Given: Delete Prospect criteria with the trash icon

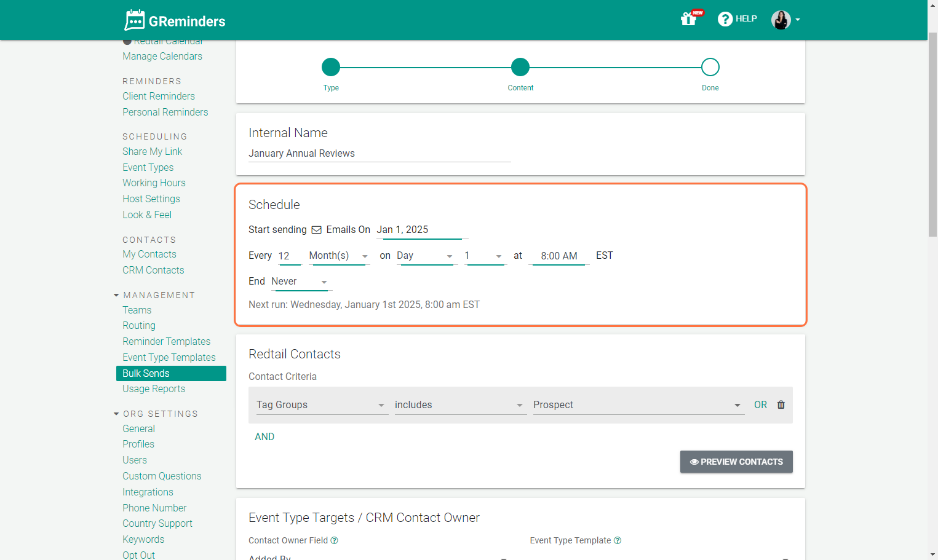Looking at the screenshot, I should pos(781,404).
